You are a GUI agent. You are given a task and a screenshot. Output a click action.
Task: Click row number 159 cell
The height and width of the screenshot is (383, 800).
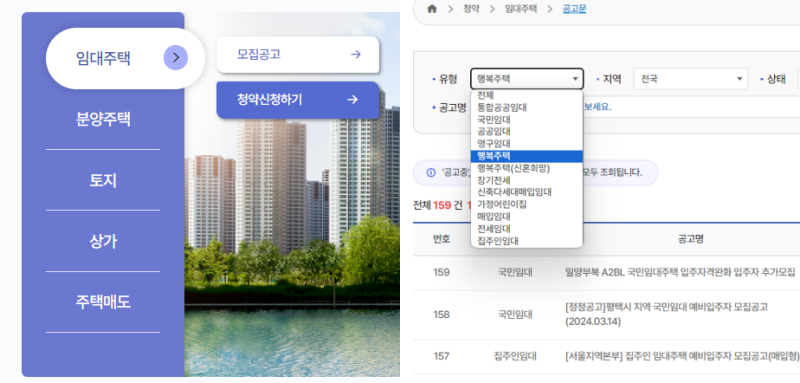(441, 272)
